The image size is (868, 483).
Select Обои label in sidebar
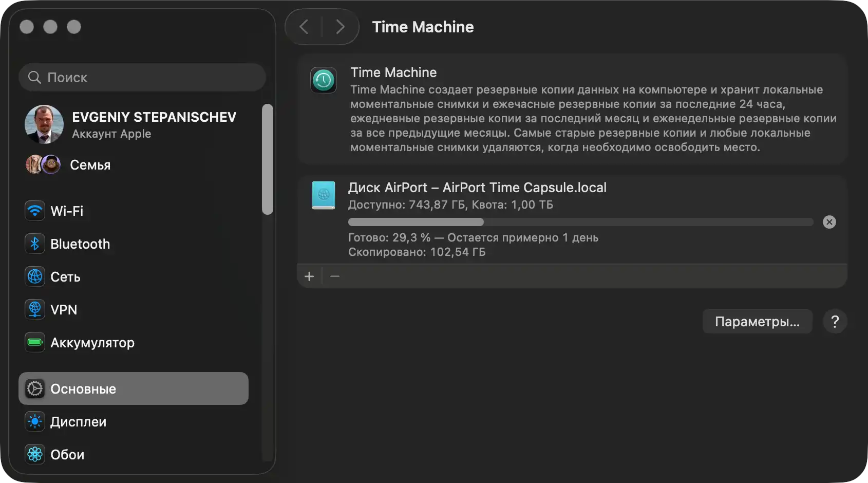tap(67, 454)
